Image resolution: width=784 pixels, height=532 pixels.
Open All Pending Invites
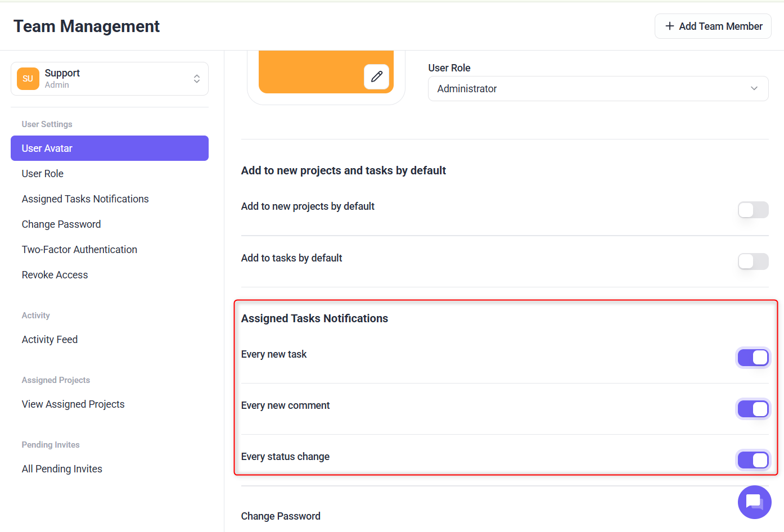pos(62,469)
